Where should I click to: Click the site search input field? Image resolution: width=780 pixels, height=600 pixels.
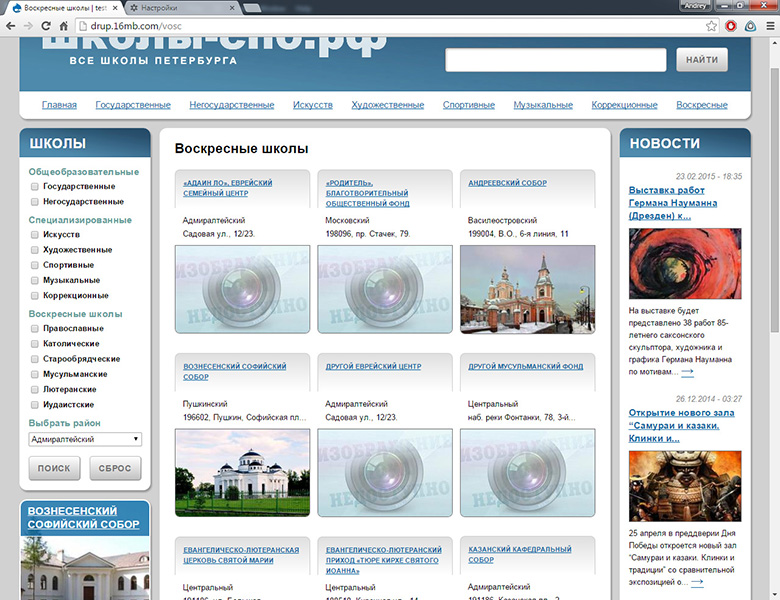[556, 60]
